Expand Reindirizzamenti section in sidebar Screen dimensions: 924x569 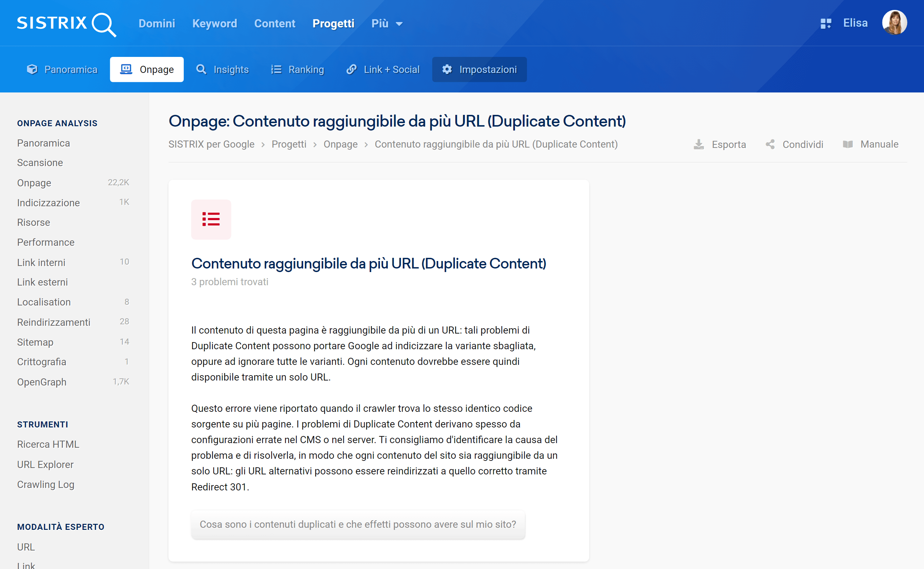point(54,321)
